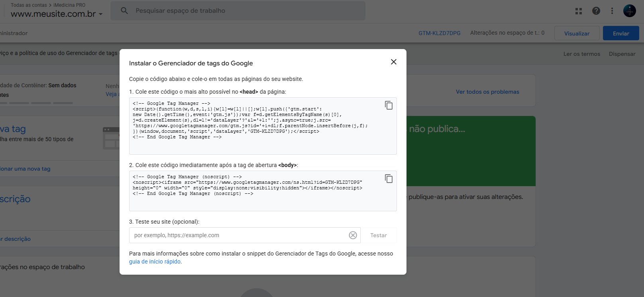Click the 'Instalar o Gerenciador de tags do Google' title
This screenshot has height=297, width=644.
pos(191,63)
